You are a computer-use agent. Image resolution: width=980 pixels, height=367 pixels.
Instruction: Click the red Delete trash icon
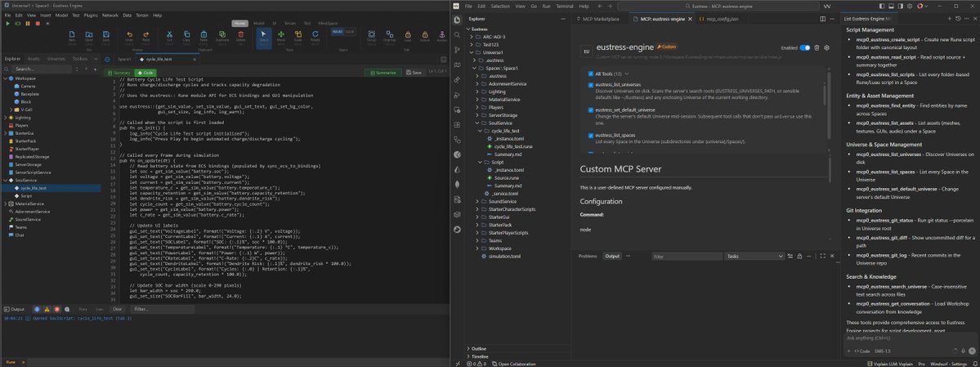click(x=240, y=36)
